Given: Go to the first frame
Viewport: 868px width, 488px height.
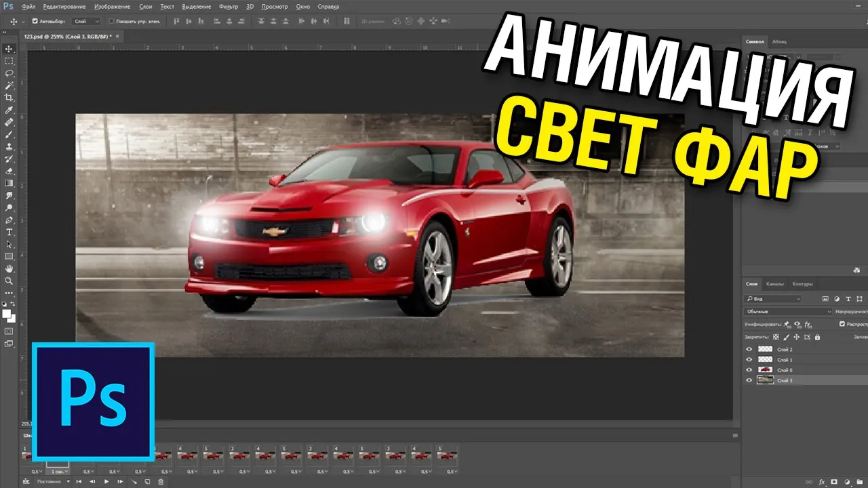Looking at the screenshot, I should (x=79, y=481).
